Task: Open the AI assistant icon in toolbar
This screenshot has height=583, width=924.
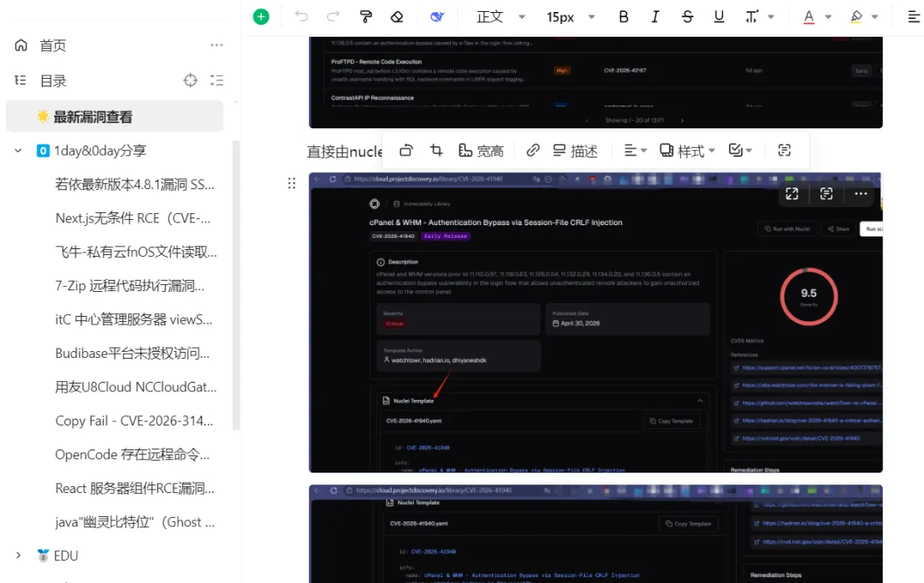Action: point(436,16)
